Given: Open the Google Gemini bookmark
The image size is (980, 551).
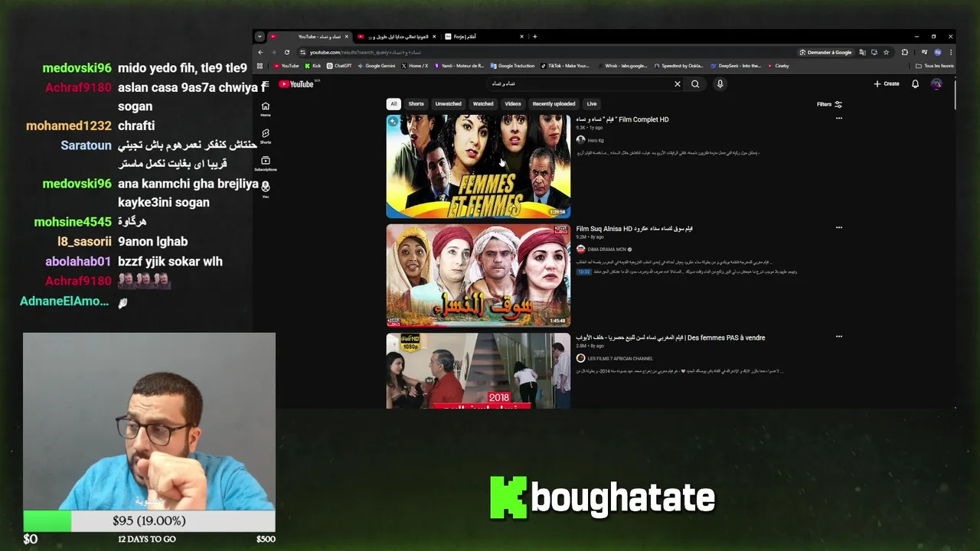Looking at the screenshot, I should 376,66.
